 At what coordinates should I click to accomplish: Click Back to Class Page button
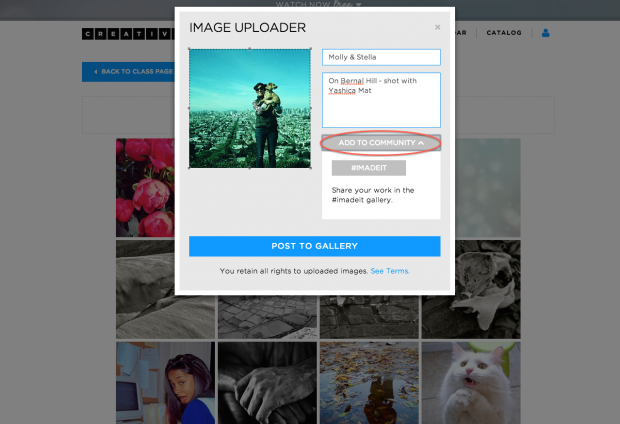[x=129, y=72]
